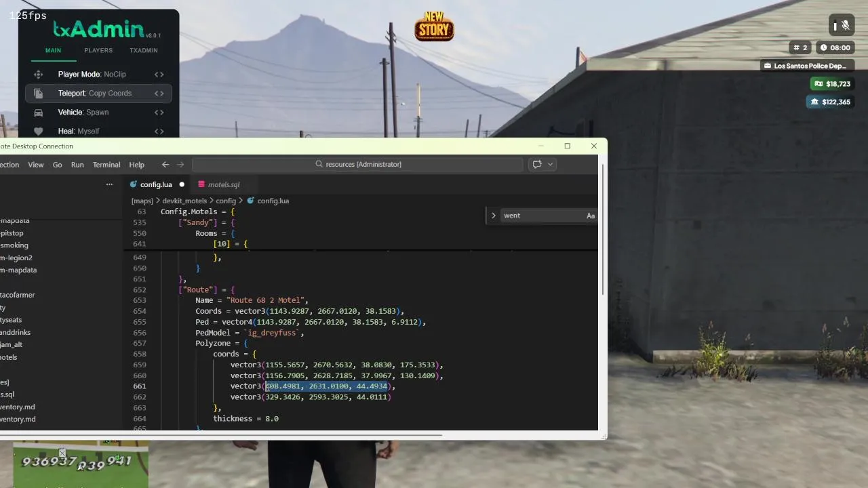
Task: Cycle Teleport option arrows
Action: [159, 94]
